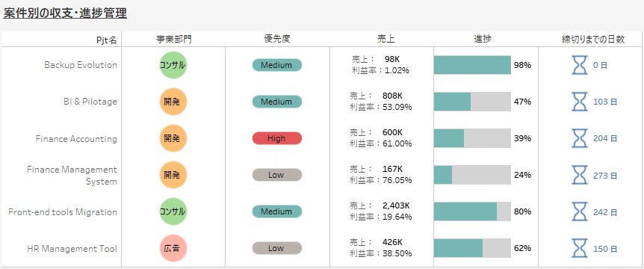This screenshot has width=644, height=269.
Task: Click green コンサル circle for Front-end tools Migration
Action: point(173,212)
